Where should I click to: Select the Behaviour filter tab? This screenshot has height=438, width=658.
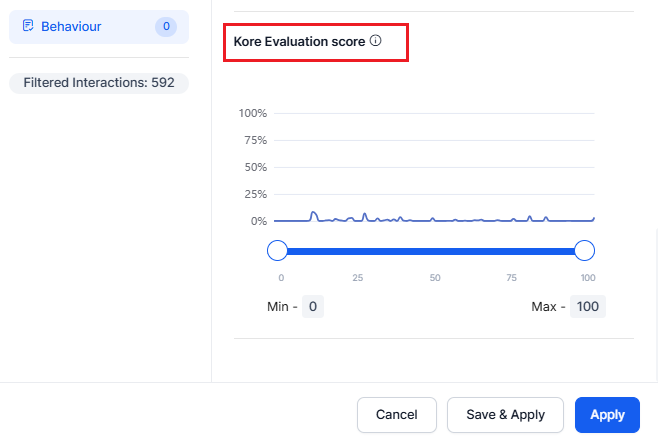99,27
